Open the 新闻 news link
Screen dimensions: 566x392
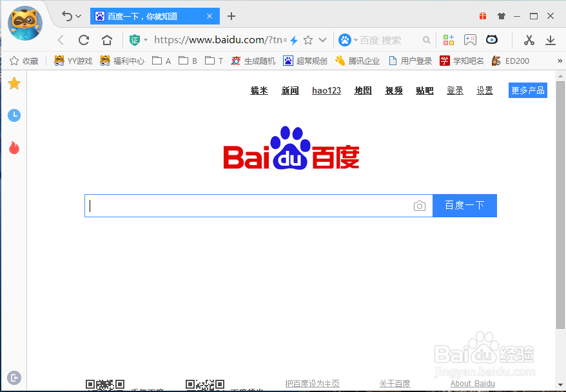[290, 91]
